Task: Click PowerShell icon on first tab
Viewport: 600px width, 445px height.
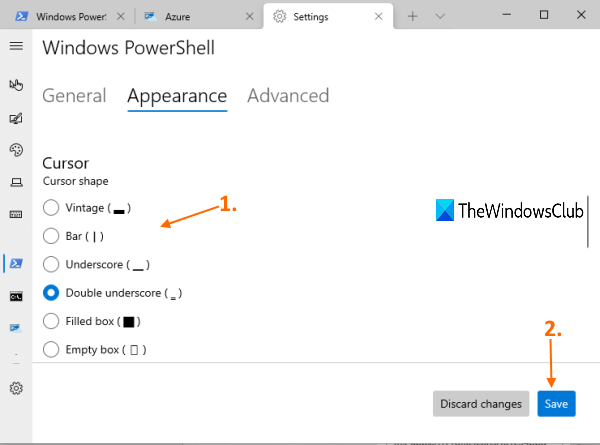Action: pyautogui.click(x=21, y=16)
